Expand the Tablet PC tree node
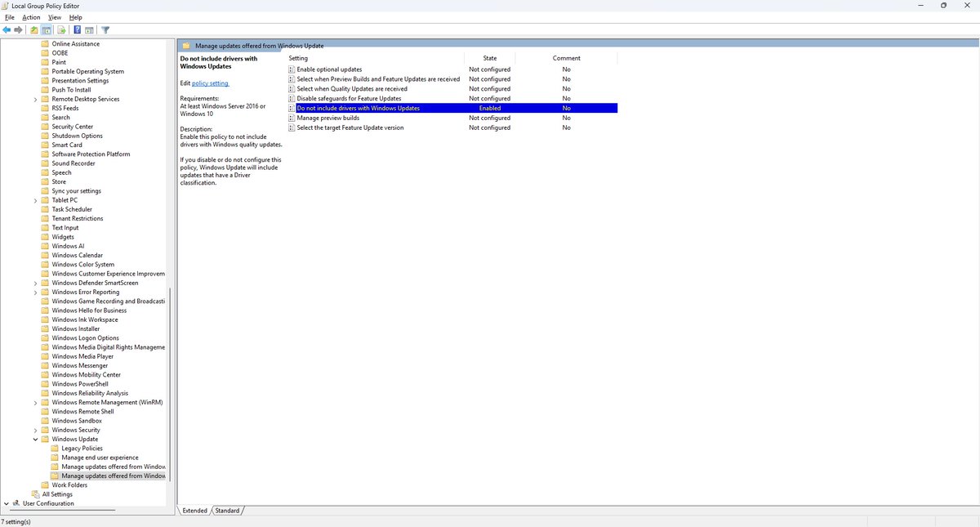The height and width of the screenshot is (527, 980). coord(35,200)
